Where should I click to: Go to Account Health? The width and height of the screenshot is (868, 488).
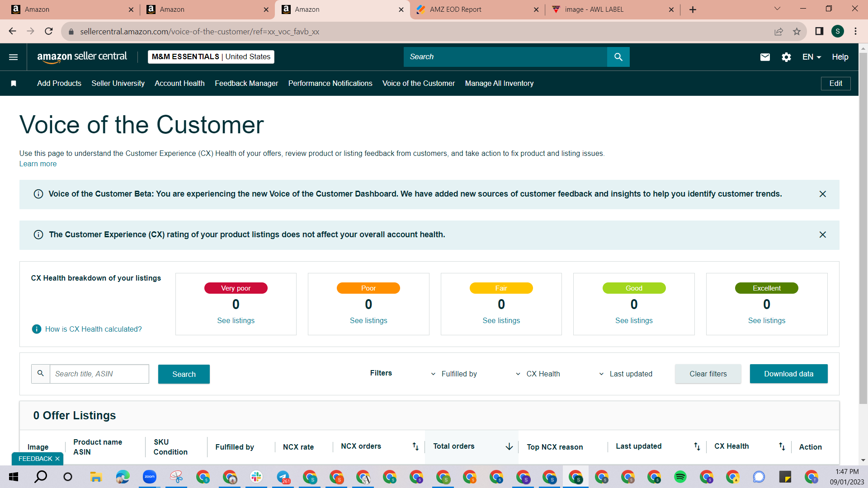point(179,83)
